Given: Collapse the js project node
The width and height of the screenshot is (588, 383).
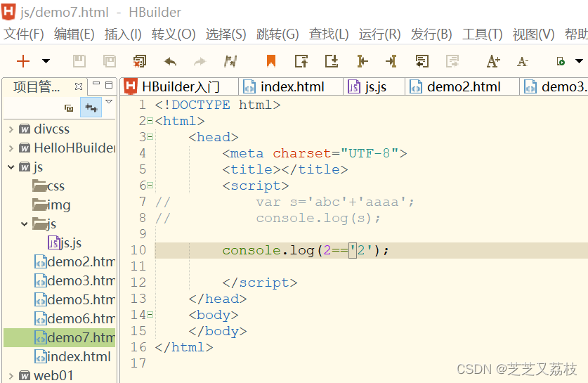Looking at the screenshot, I should coord(11,167).
